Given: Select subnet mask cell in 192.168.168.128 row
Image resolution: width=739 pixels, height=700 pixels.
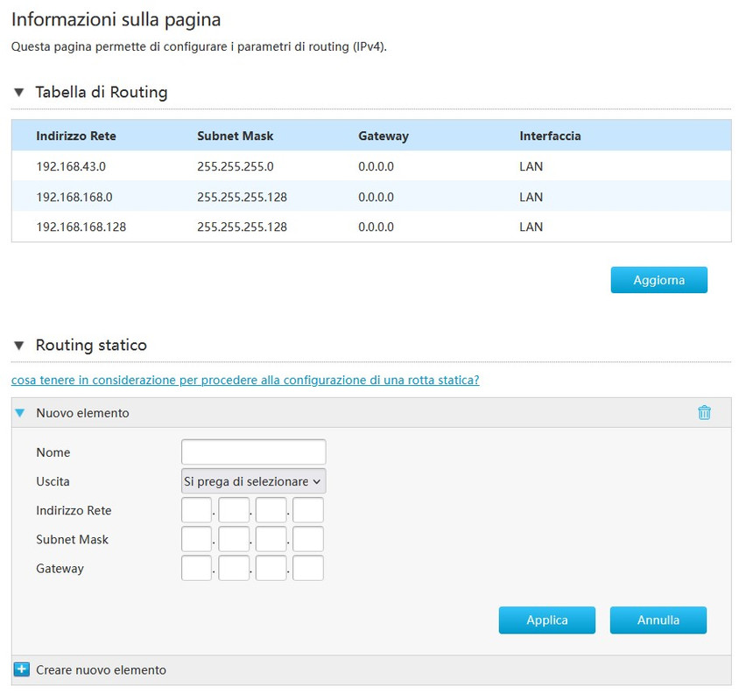Looking at the screenshot, I should [x=243, y=227].
